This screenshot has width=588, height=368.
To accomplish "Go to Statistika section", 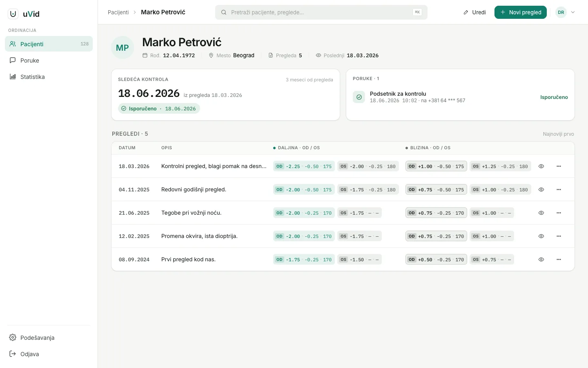I will [x=49, y=76].
